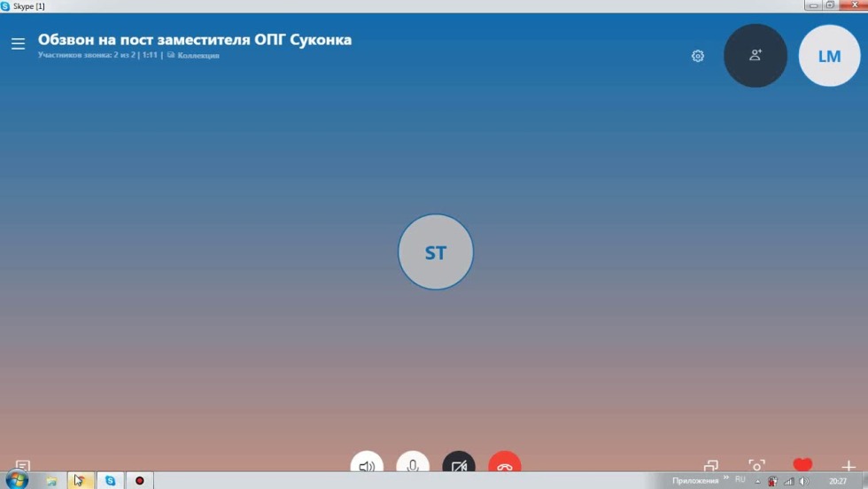This screenshot has width=868, height=489.
Task: Open the chat panel icon
Action: (23, 465)
